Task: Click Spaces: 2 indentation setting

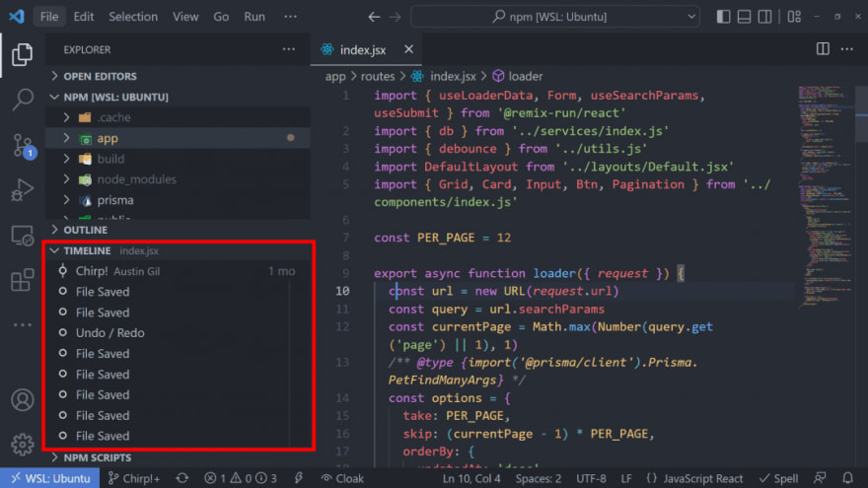Action: 539,478
